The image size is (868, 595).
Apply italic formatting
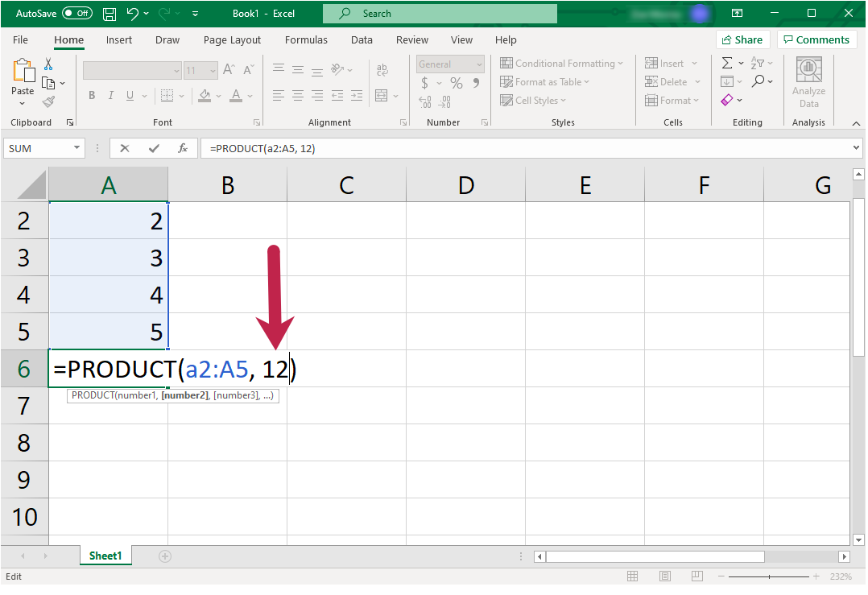[110, 95]
